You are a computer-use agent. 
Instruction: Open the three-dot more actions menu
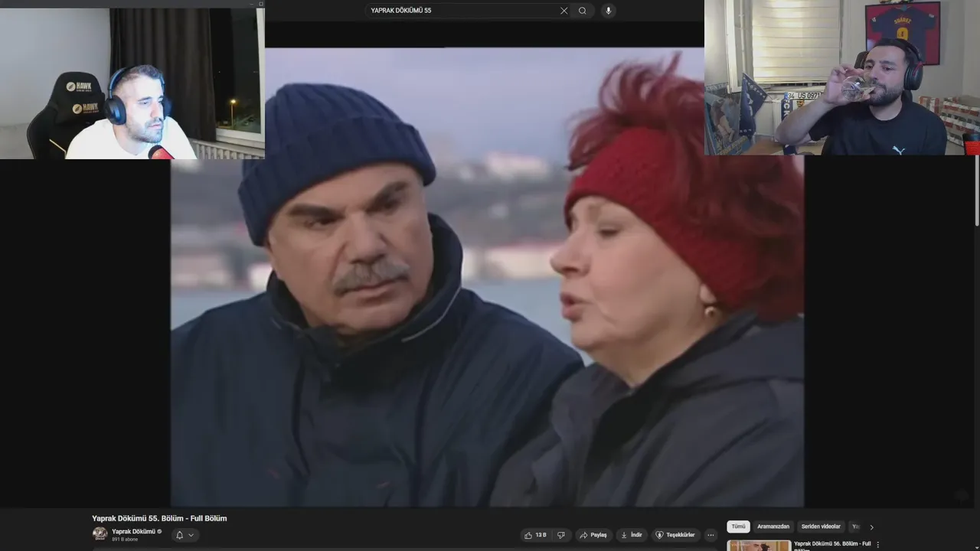710,535
